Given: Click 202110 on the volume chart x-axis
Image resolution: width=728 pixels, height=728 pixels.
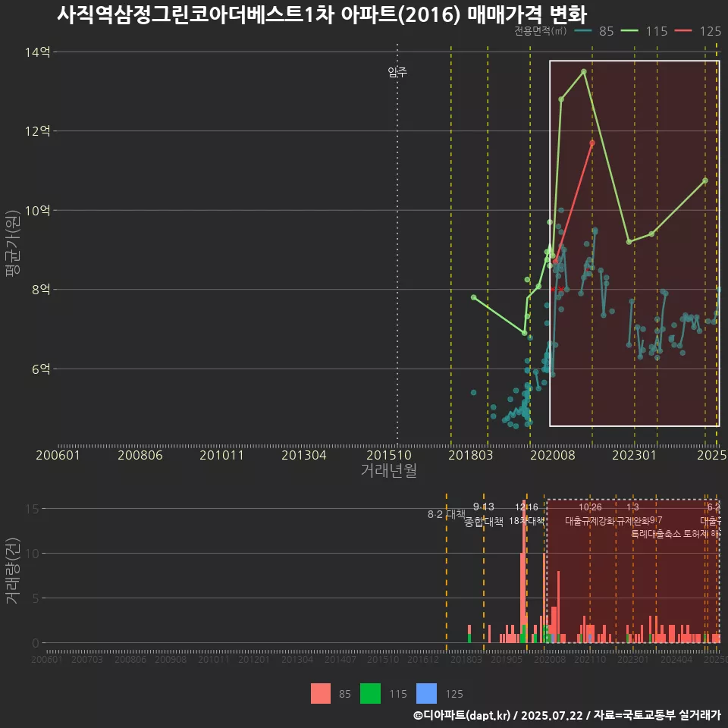Looking at the screenshot, I should [590, 659].
